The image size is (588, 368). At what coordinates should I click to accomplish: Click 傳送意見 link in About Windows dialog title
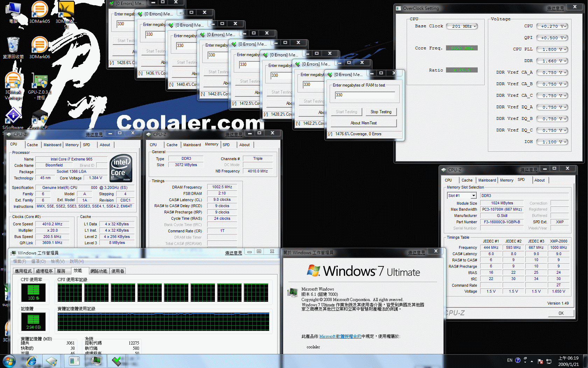[416, 252]
